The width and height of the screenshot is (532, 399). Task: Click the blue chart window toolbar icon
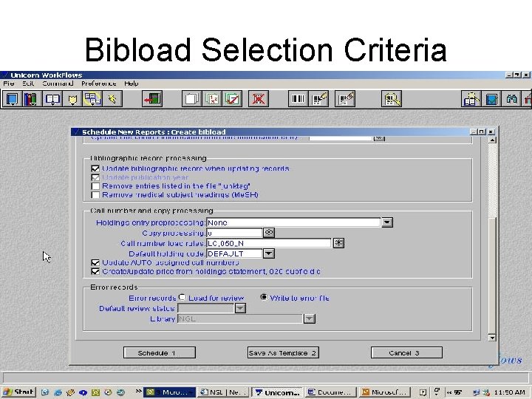click(491, 99)
